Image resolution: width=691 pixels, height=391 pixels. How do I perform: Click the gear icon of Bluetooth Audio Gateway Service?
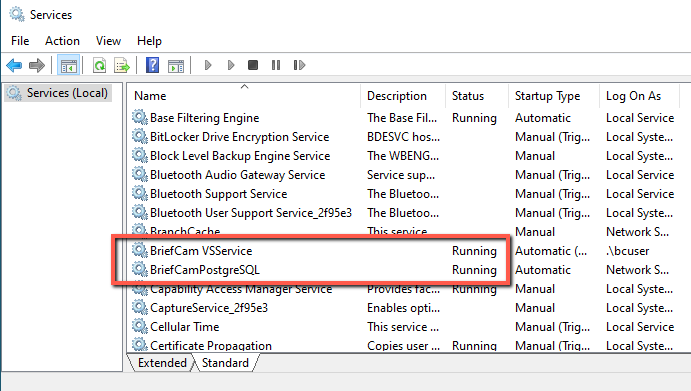coord(140,174)
